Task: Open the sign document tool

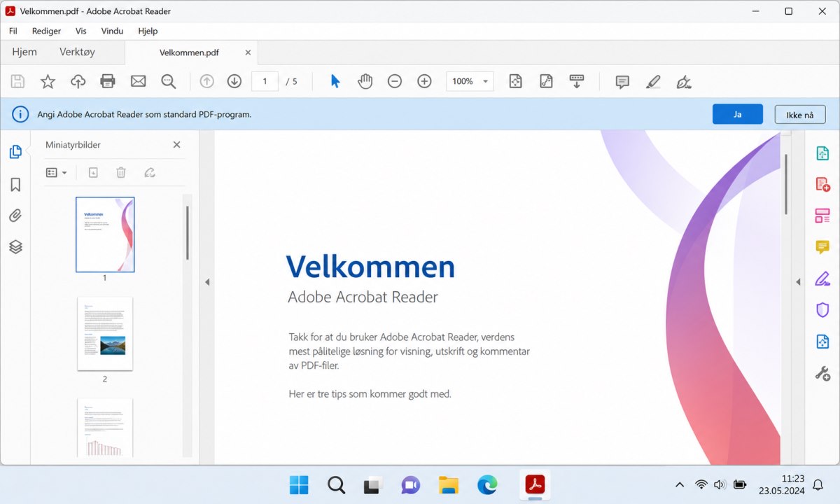Action: point(684,82)
